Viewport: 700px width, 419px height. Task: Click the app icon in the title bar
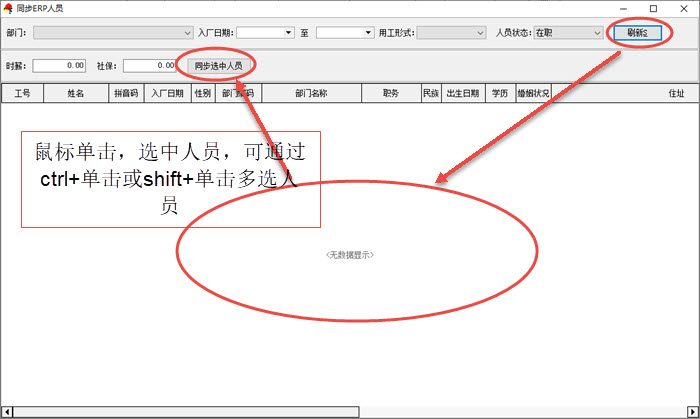coord(8,8)
